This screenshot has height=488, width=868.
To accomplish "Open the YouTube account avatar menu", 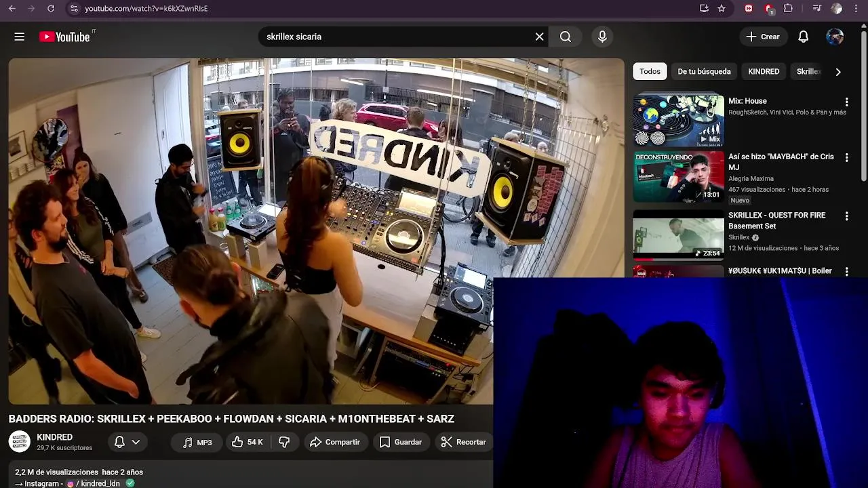I will [835, 37].
